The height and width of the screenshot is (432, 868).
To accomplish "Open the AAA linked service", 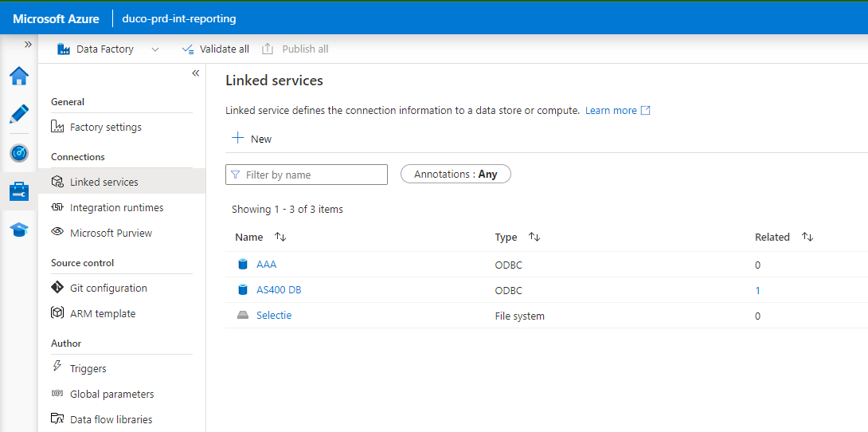I will point(266,264).
